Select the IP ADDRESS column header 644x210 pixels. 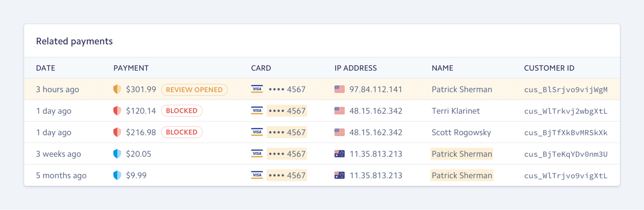(356, 68)
